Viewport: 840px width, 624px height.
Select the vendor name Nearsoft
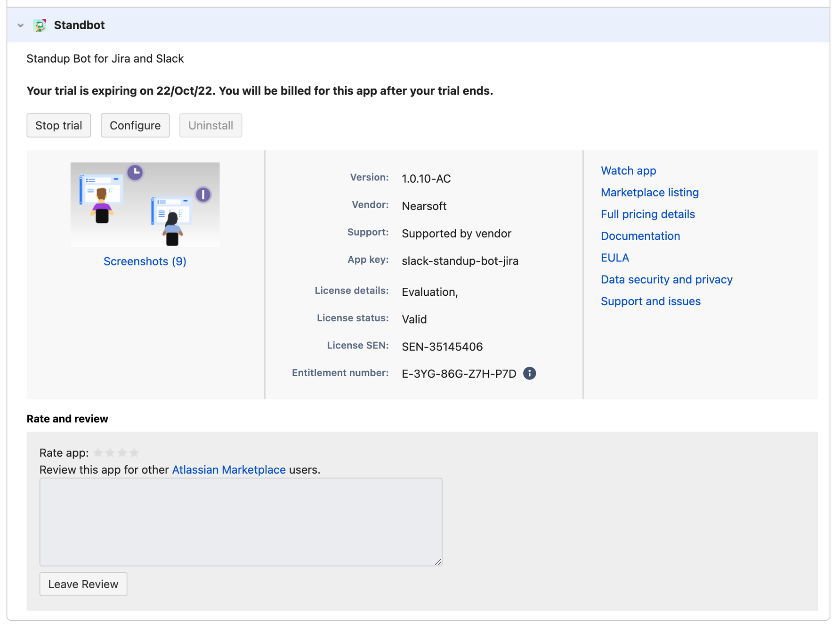tap(424, 206)
